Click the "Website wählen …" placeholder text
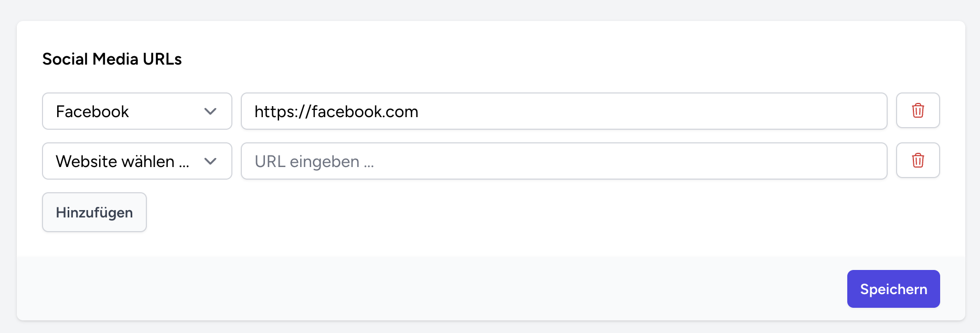The width and height of the screenshot is (980, 333). pyautogui.click(x=122, y=161)
